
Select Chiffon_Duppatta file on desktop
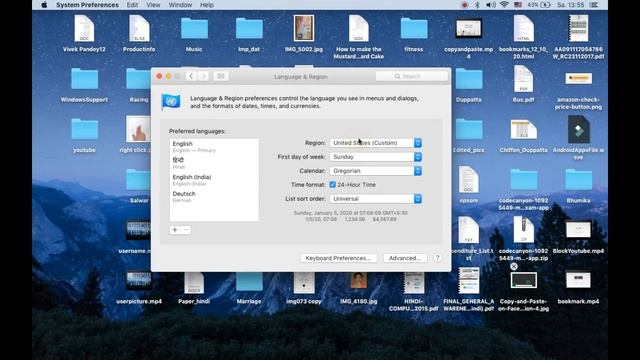point(523,129)
